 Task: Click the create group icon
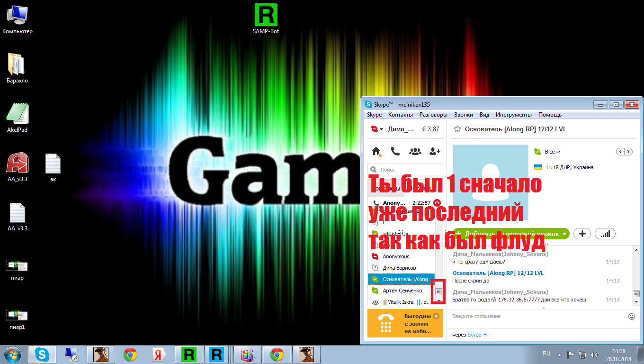pyautogui.click(x=415, y=151)
